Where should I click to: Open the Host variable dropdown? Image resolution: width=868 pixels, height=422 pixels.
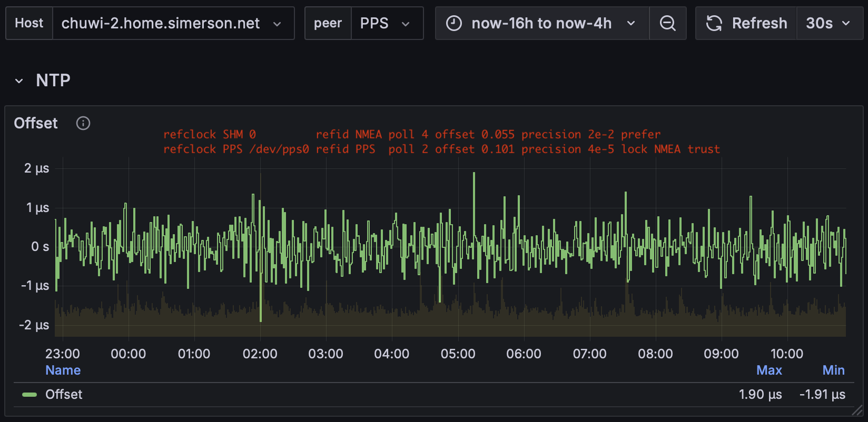[173, 23]
